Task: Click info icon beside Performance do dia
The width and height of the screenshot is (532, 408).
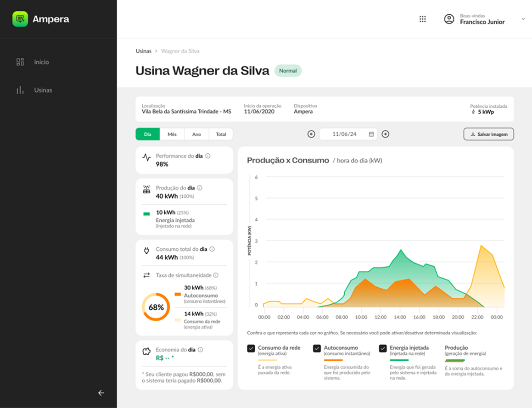Action: tap(208, 156)
